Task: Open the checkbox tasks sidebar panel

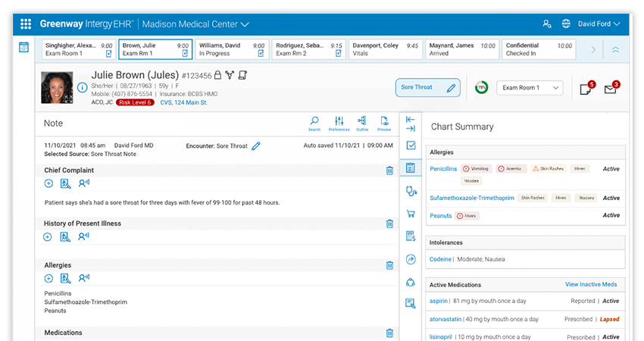Action: 411,145
